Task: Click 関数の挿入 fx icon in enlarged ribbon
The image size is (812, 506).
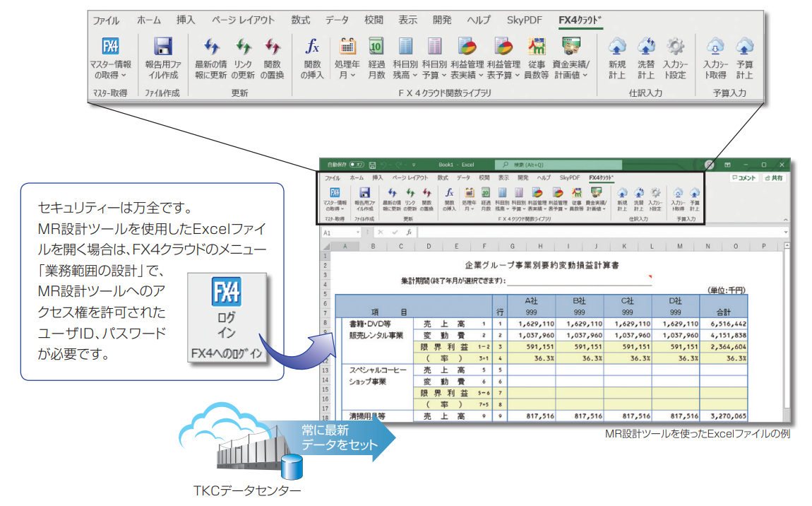Action: point(312,47)
